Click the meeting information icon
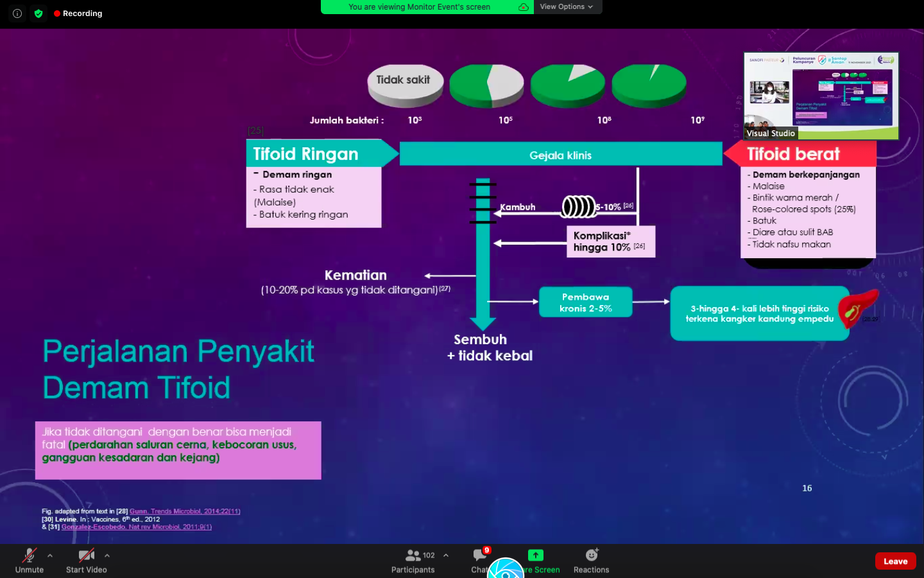 tap(17, 13)
